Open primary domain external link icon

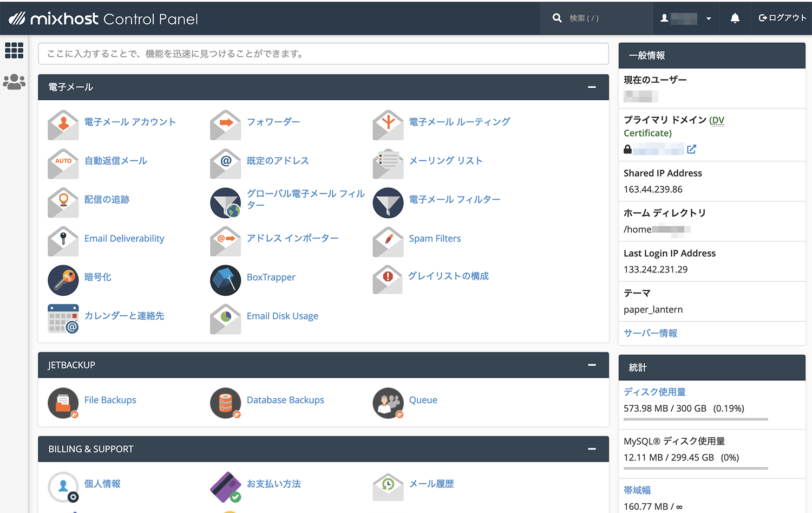coord(691,149)
